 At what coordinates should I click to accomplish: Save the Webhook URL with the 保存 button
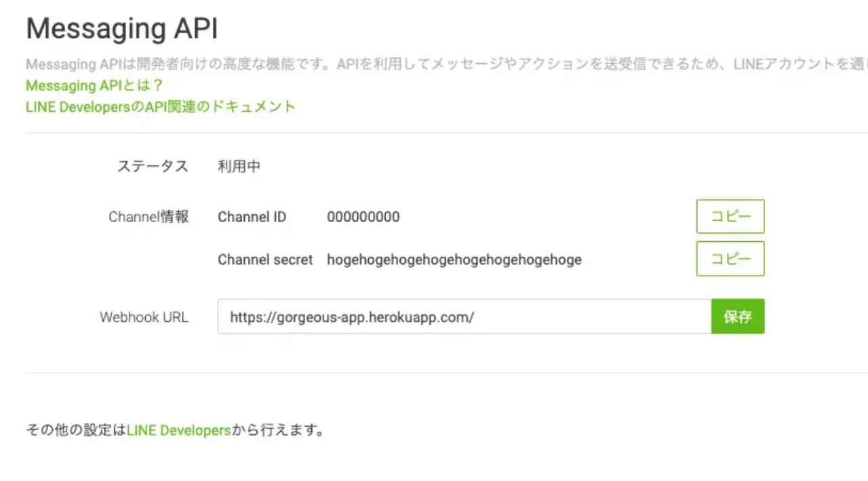point(737,316)
